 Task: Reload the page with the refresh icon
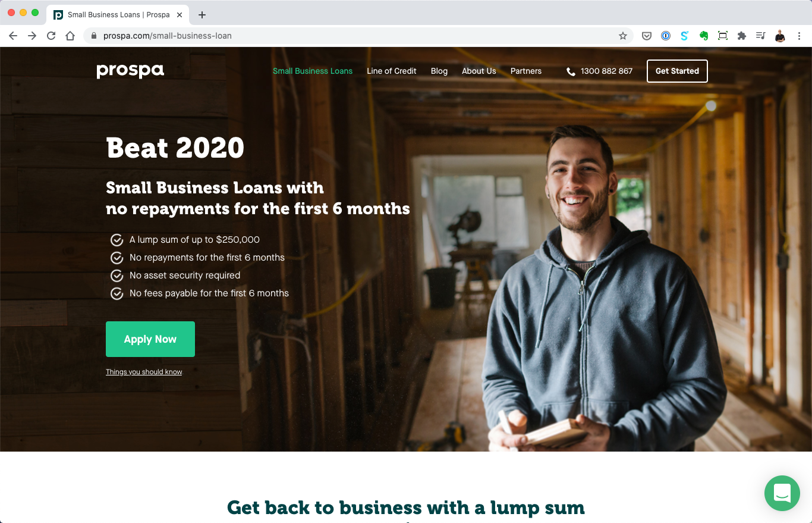pos(51,36)
